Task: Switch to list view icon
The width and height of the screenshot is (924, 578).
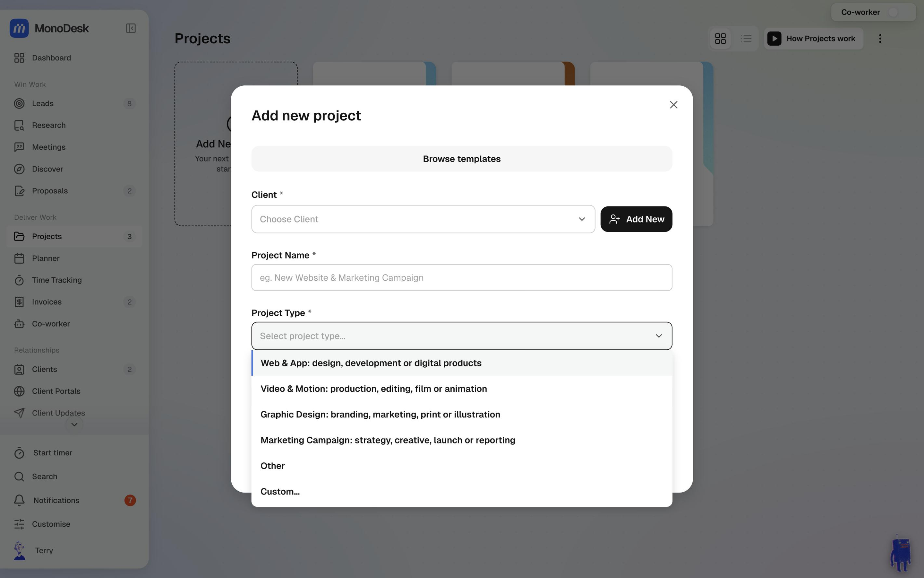Action: 746,38
